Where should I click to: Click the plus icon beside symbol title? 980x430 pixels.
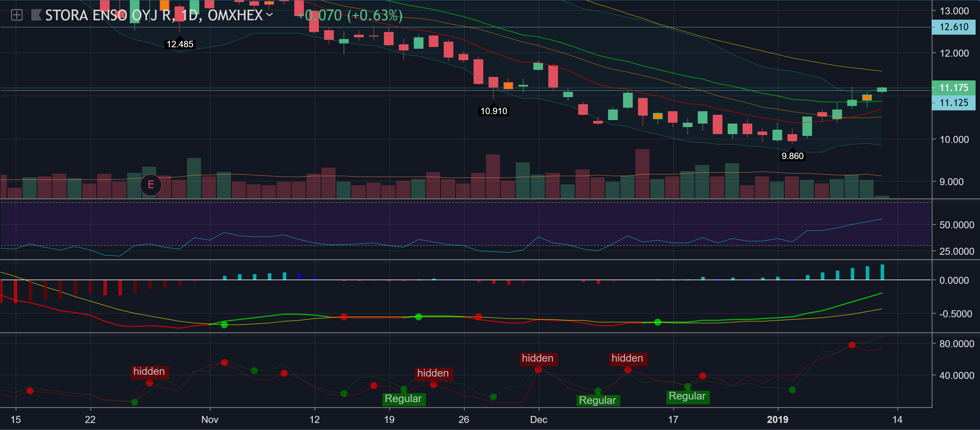(17, 15)
